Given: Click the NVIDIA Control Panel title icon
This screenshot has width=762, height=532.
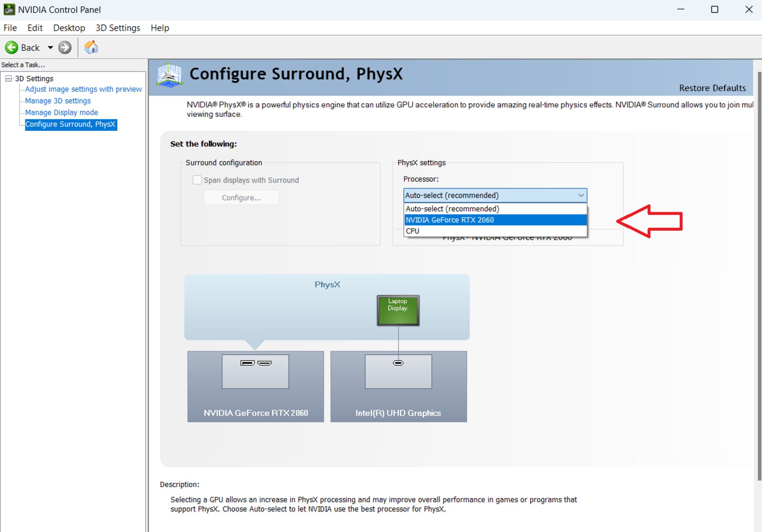Looking at the screenshot, I should coord(9,10).
